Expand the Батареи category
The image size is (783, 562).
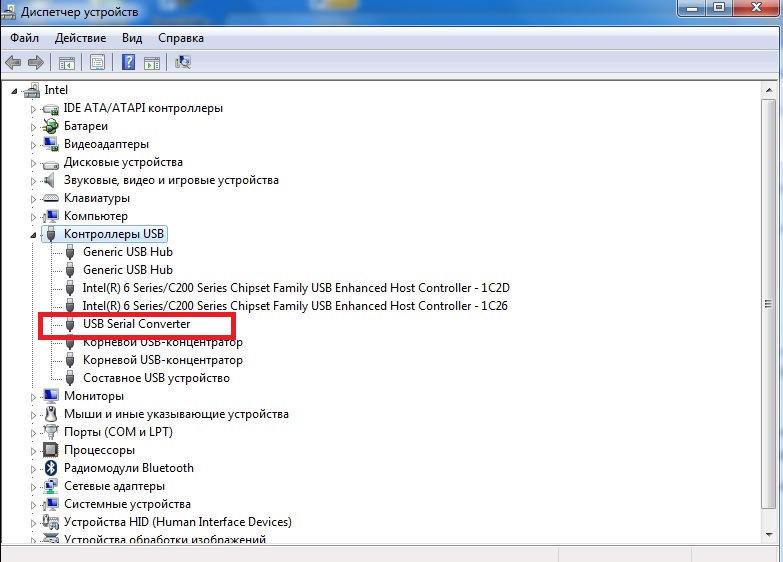coord(33,127)
